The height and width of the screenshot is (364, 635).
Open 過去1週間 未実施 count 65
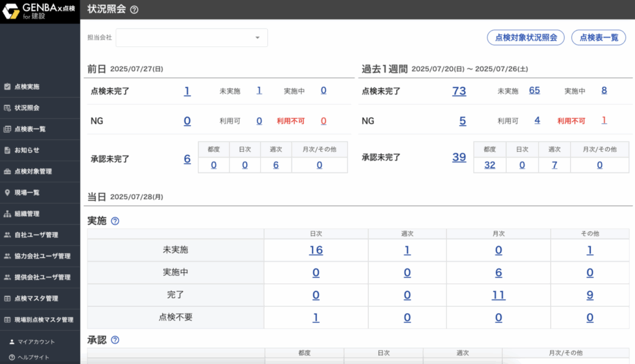point(535,91)
